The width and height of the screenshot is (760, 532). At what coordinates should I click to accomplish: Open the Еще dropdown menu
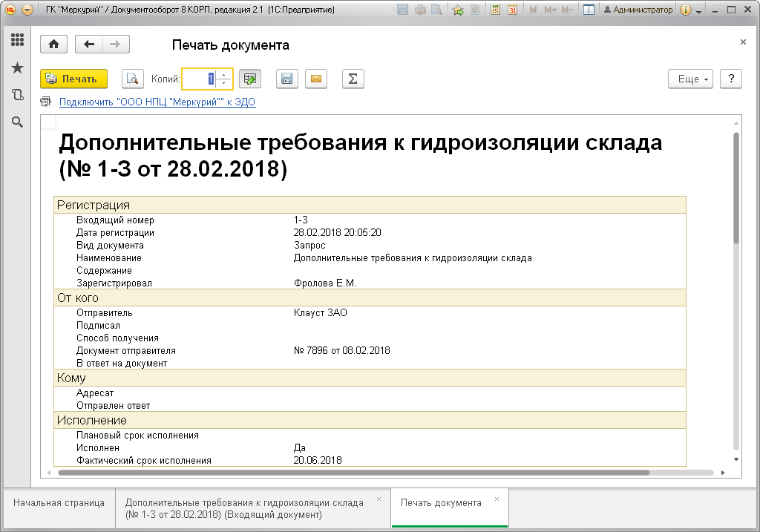pyautogui.click(x=691, y=79)
